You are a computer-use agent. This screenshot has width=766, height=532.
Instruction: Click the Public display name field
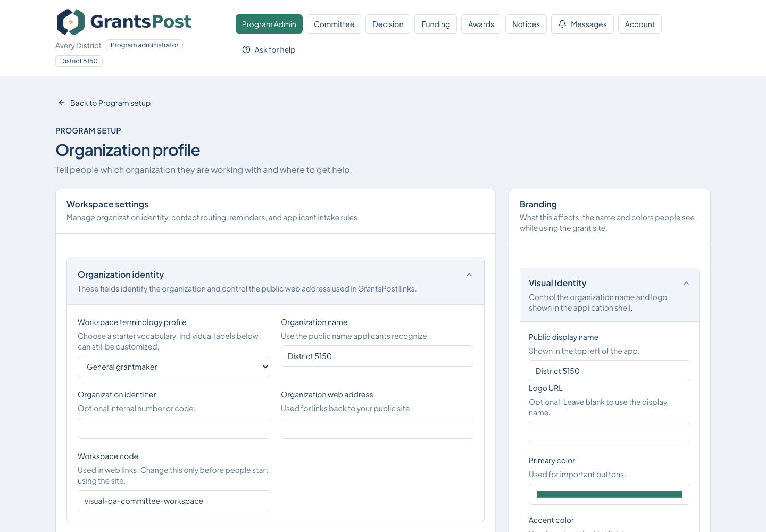[610, 371]
